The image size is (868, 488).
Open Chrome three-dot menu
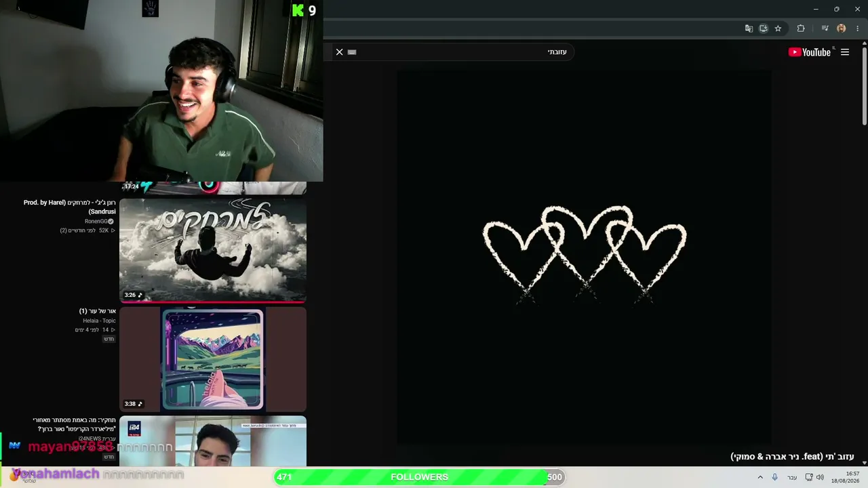pos(858,28)
